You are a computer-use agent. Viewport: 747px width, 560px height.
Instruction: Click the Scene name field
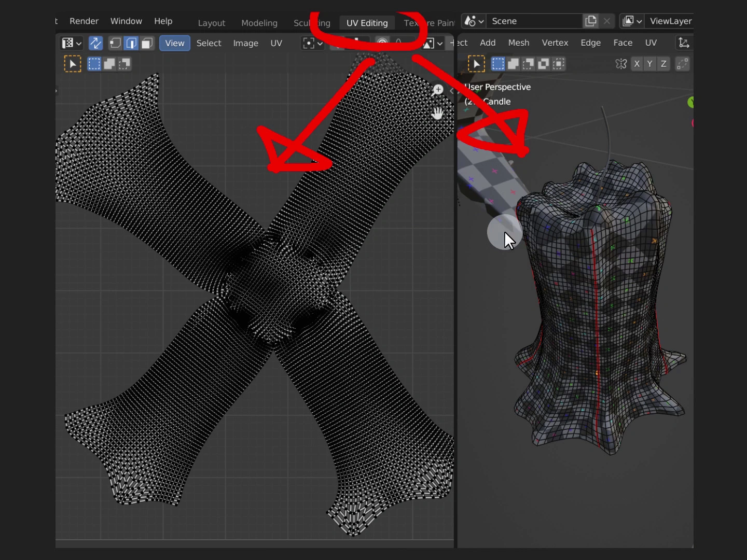(533, 21)
